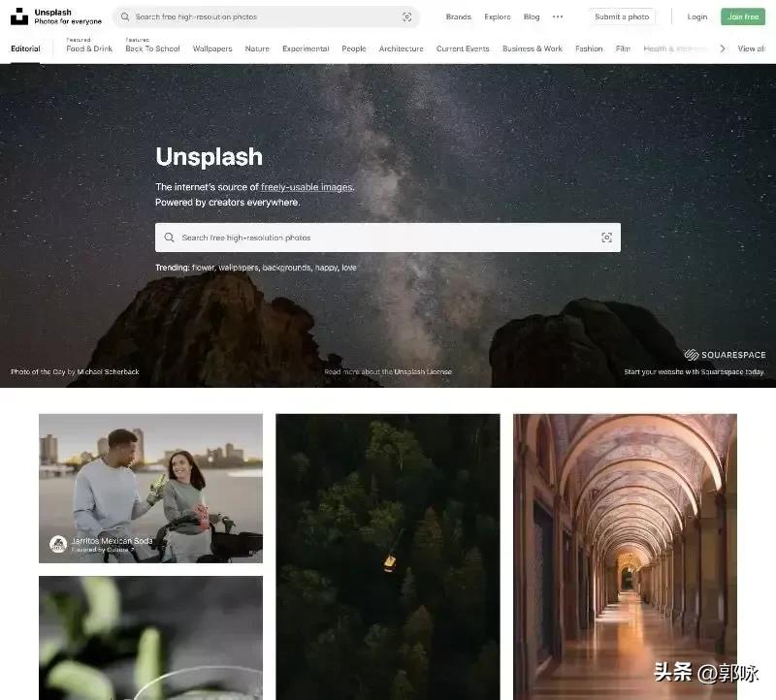Open the arched corridor photo
776x700 pixels.
click(625, 557)
